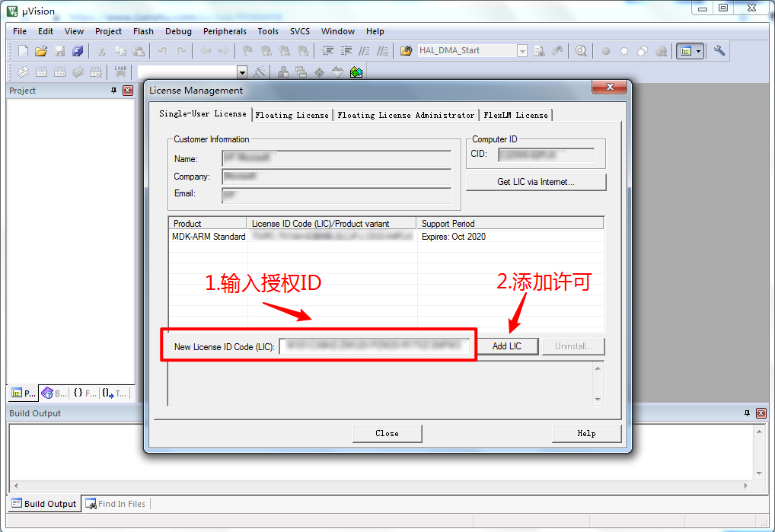Click the New License ID Code field
The width and height of the screenshot is (775, 532).
[x=374, y=346]
